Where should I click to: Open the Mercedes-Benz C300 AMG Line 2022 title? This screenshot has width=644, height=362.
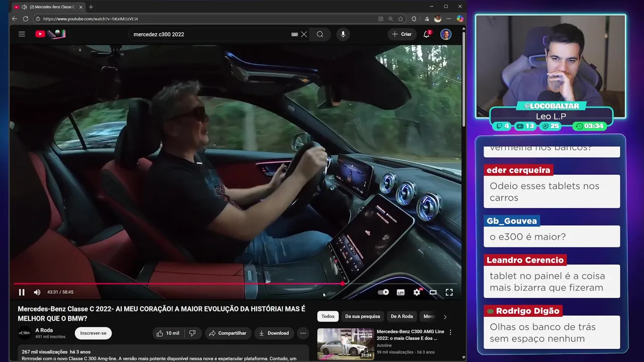pyautogui.click(x=411, y=335)
